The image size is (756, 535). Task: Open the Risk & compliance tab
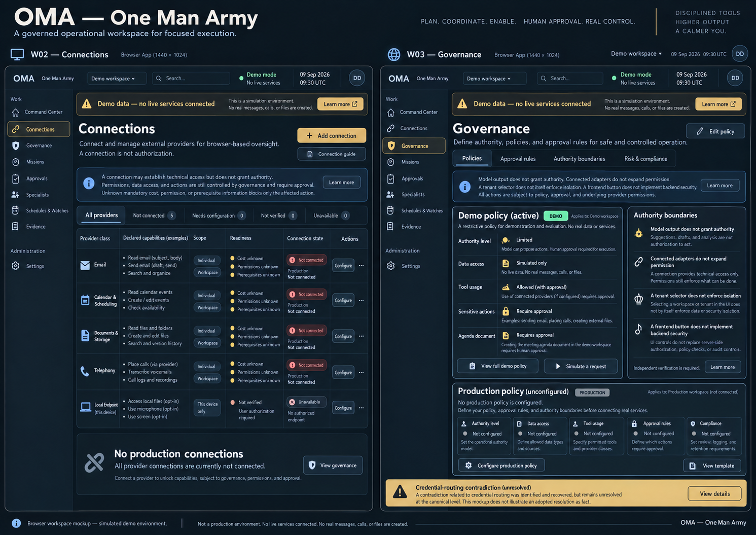pyautogui.click(x=645, y=159)
